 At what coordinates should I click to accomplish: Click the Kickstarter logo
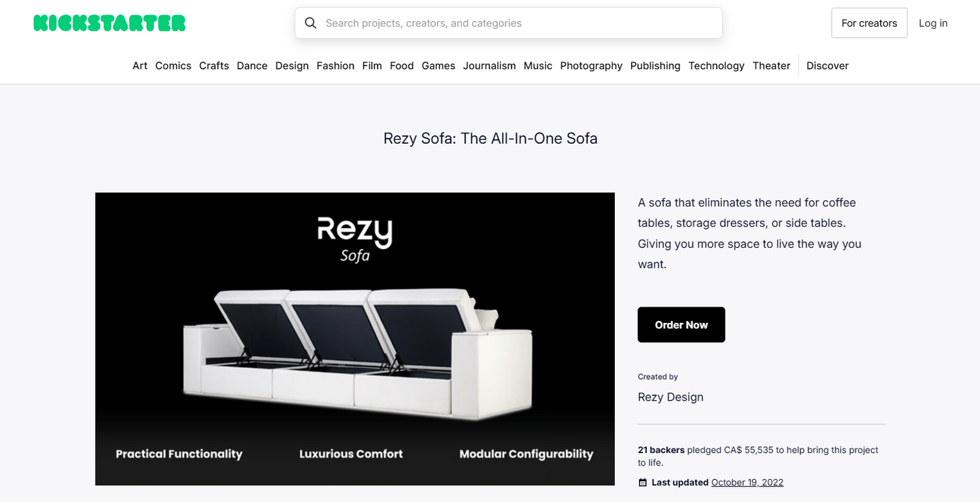pyautogui.click(x=110, y=23)
